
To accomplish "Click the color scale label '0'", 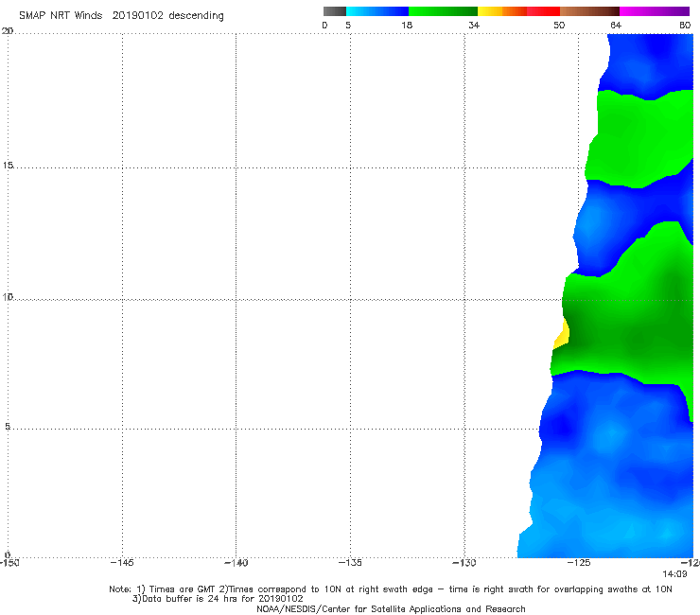I will 324,25.
